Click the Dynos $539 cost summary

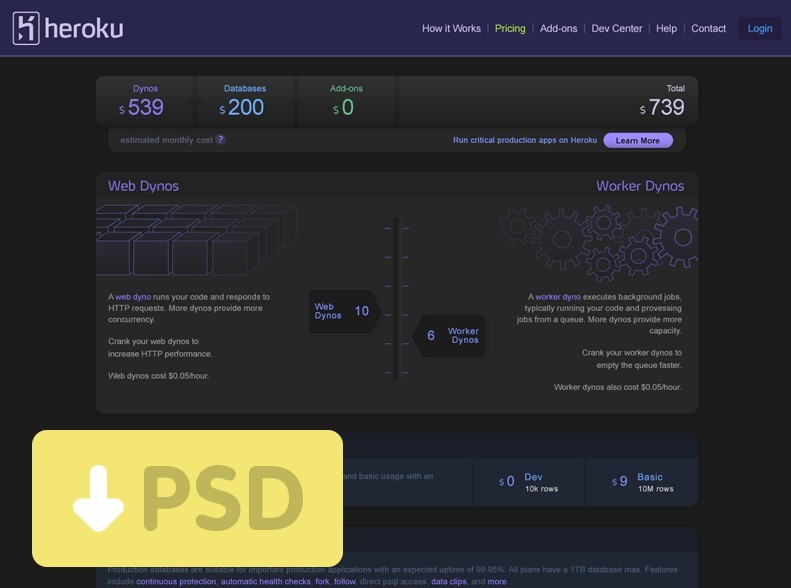[x=144, y=101]
